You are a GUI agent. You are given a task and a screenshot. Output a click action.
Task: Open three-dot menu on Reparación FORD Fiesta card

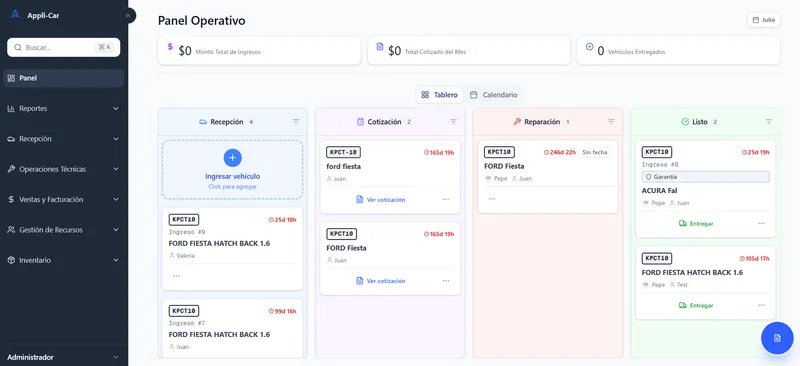coord(492,199)
